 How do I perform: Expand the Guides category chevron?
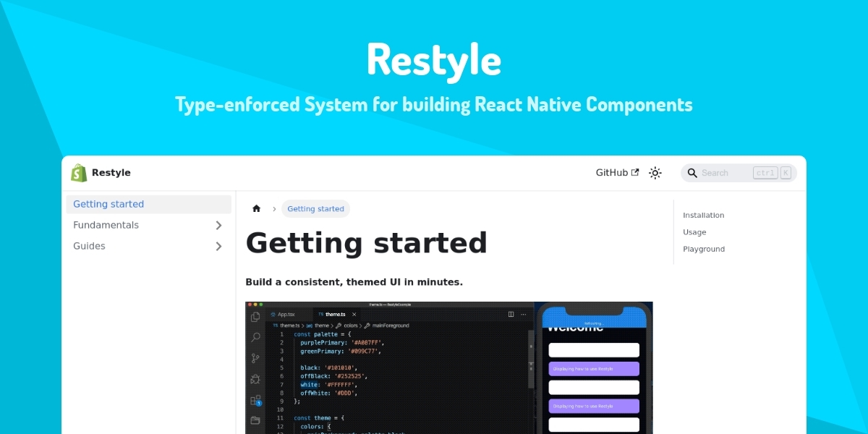click(x=218, y=247)
